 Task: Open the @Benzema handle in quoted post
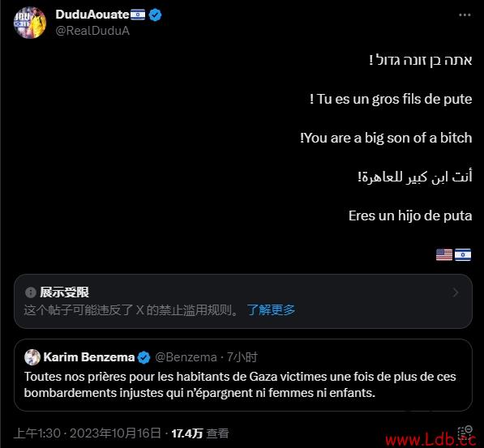[x=186, y=357]
